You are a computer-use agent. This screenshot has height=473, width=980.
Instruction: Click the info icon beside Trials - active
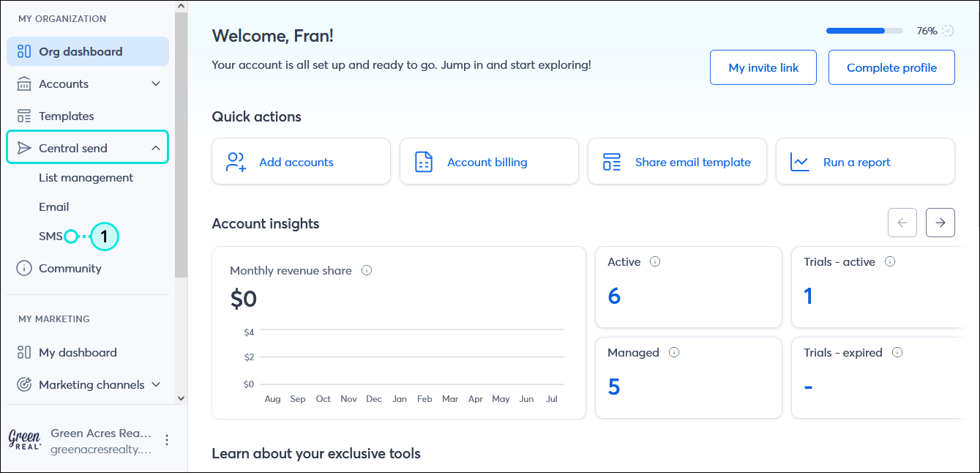(x=890, y=261)
